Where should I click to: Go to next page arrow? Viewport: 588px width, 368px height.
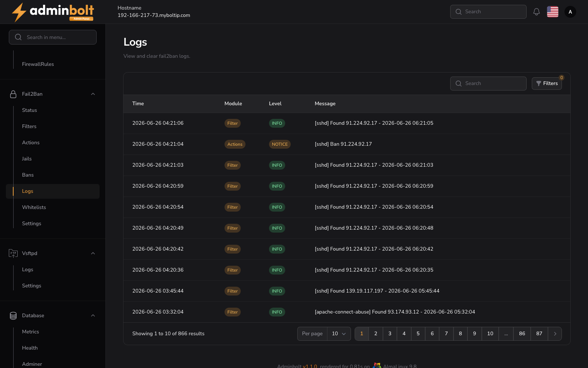pyautogui.click(x=555, y=334)
